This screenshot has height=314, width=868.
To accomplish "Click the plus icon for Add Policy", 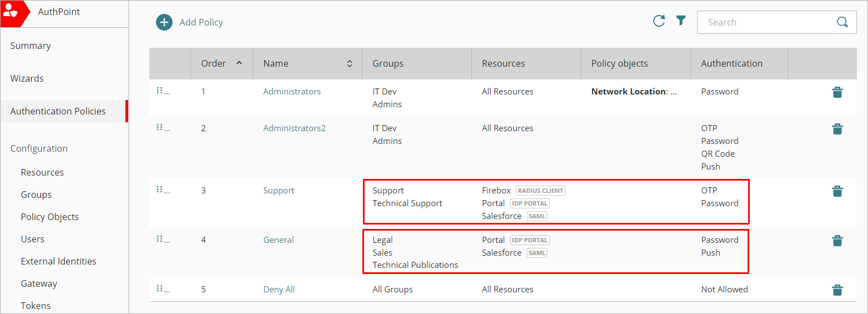I will point(164,22).
